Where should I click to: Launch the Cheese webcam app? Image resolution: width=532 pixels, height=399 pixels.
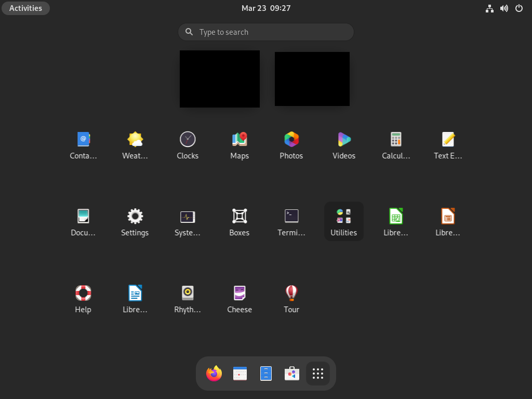click(x=240, y=299)
